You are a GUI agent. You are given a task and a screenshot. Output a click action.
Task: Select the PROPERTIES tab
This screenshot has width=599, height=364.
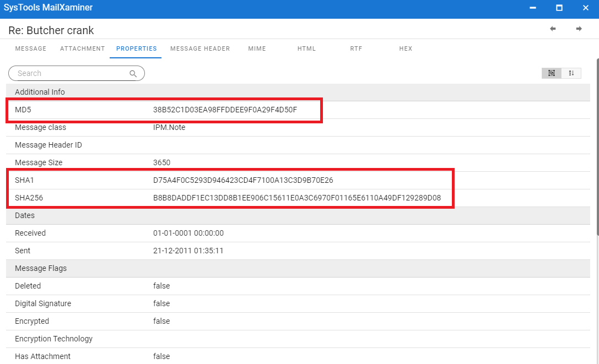pyautogui.click(x=136, y=48)
